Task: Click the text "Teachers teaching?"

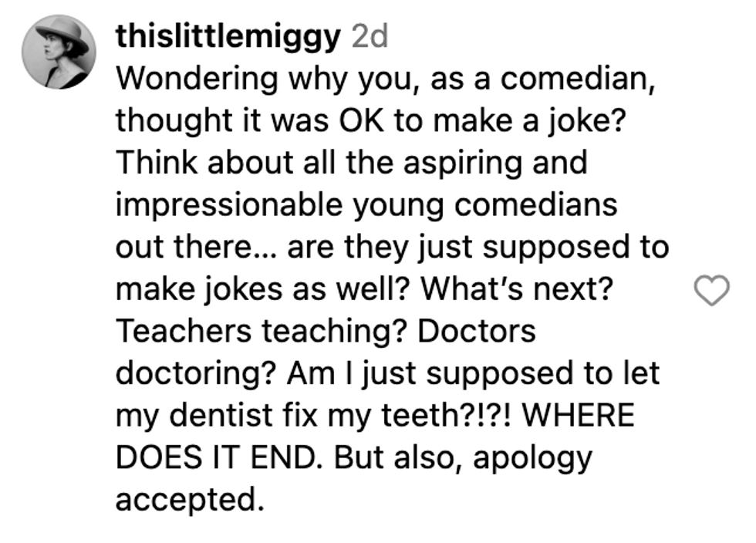Action: [260, 332]
